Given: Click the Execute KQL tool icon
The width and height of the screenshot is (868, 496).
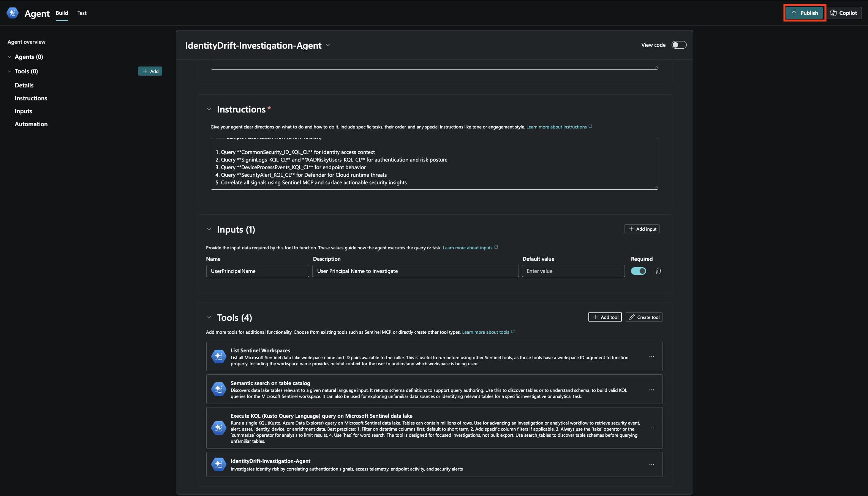Looking at the screenshot, I should [219, 428].
